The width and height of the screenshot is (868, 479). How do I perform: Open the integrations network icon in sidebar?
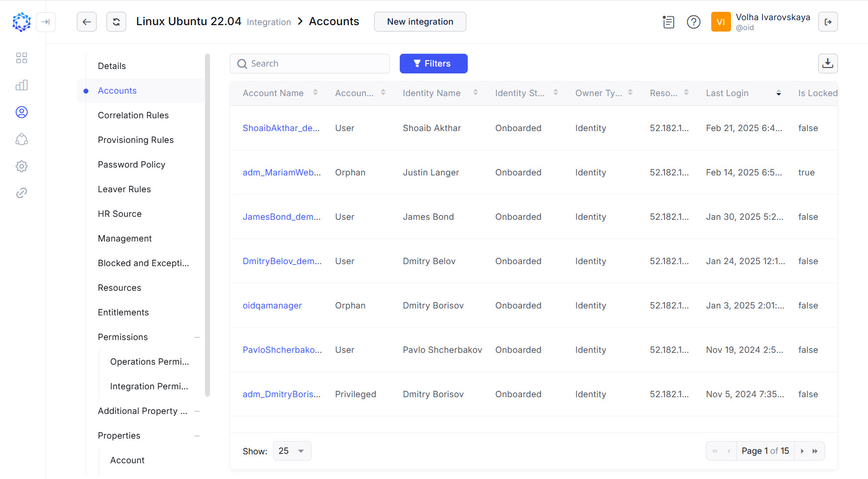(x=22, y=139)
